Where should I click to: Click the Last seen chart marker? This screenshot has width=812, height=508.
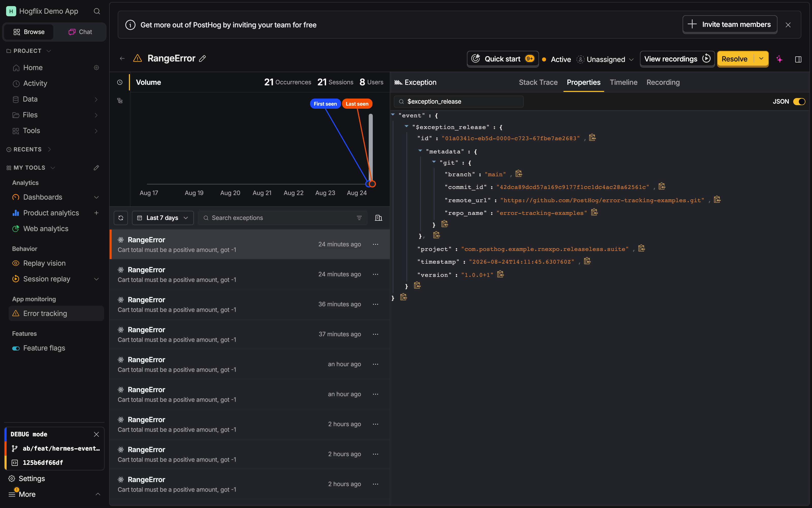point(357,104)
